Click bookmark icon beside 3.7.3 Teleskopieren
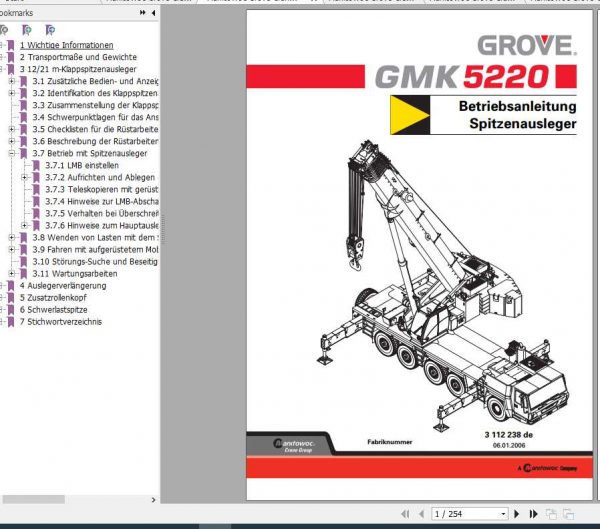The width and height of the screenshot is (600, 529). [36, 189]
